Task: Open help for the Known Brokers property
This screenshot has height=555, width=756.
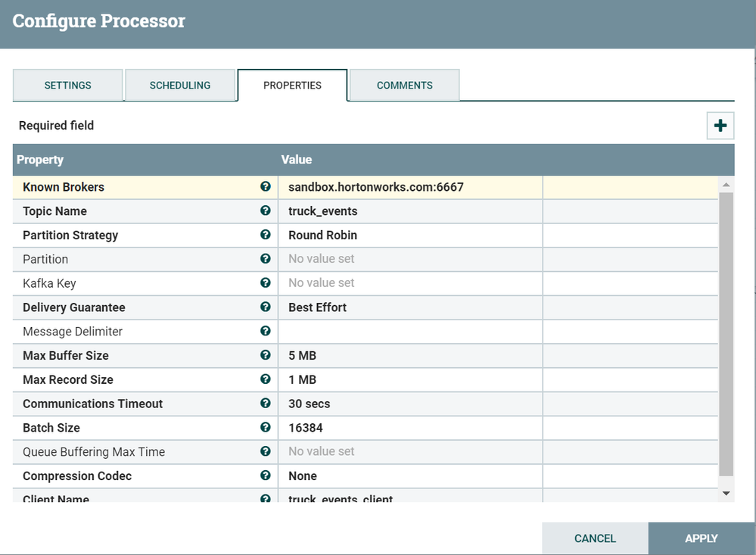Action: 265,187
